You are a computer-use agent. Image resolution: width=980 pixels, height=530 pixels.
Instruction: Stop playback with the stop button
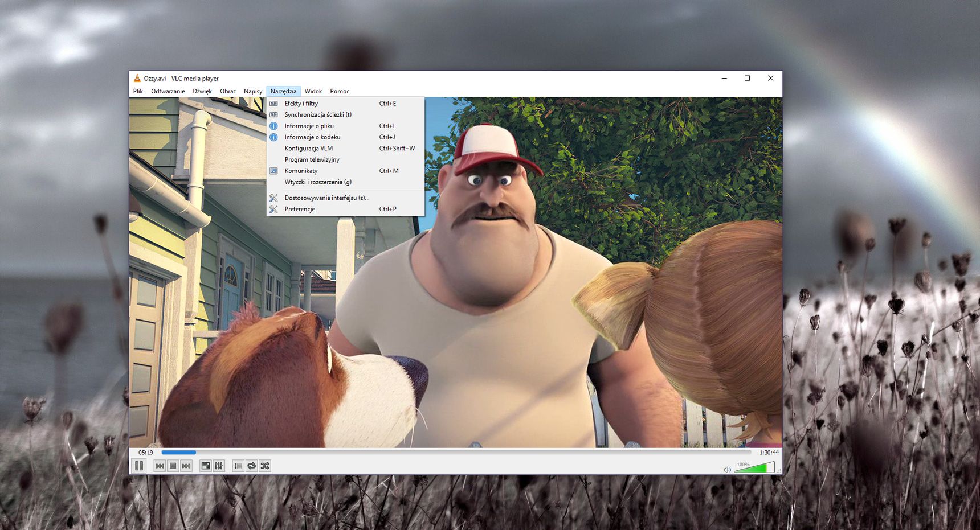[173, 466]
